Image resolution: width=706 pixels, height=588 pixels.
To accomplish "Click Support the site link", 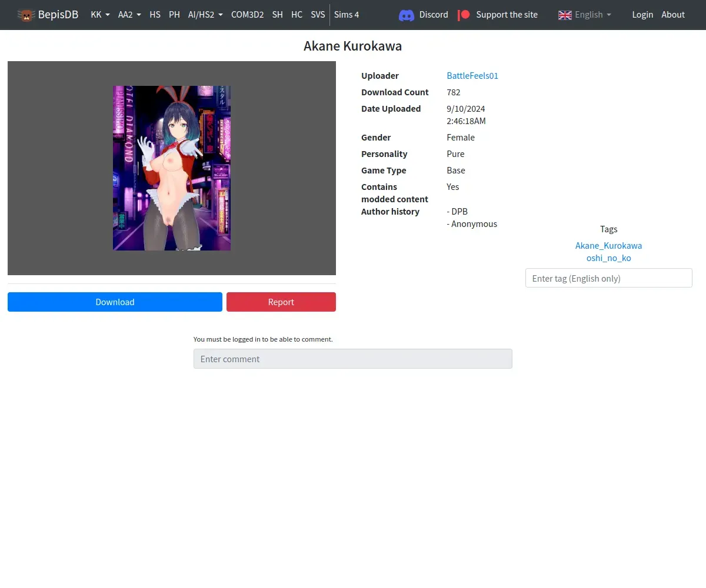I will 507,15.
